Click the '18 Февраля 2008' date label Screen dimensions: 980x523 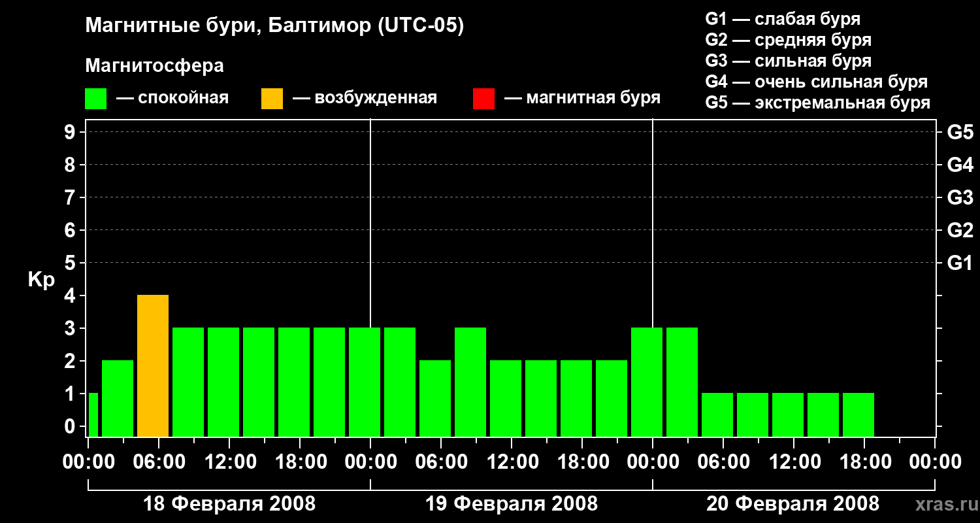point(229,504)
